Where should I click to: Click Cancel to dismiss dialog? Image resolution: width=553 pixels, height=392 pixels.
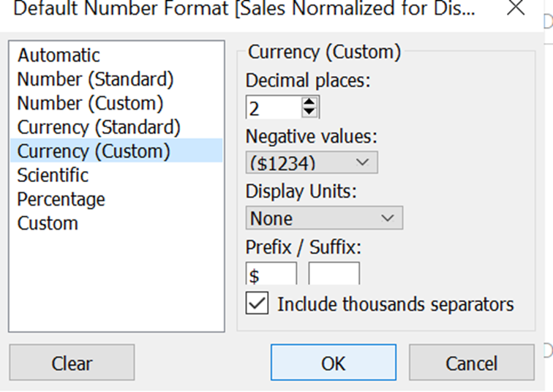472,363
